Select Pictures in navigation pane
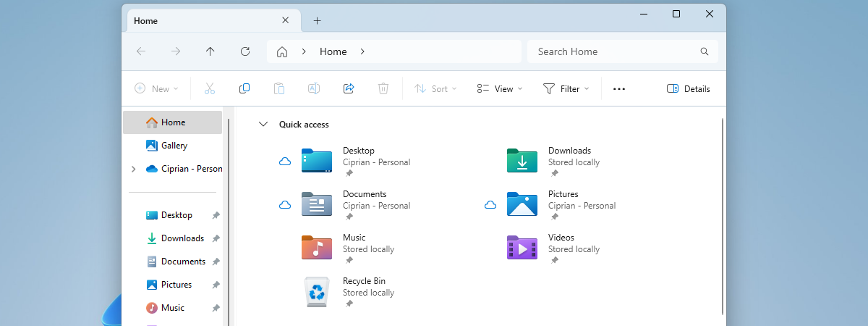 pyautogui.click(x=173, y=285)
